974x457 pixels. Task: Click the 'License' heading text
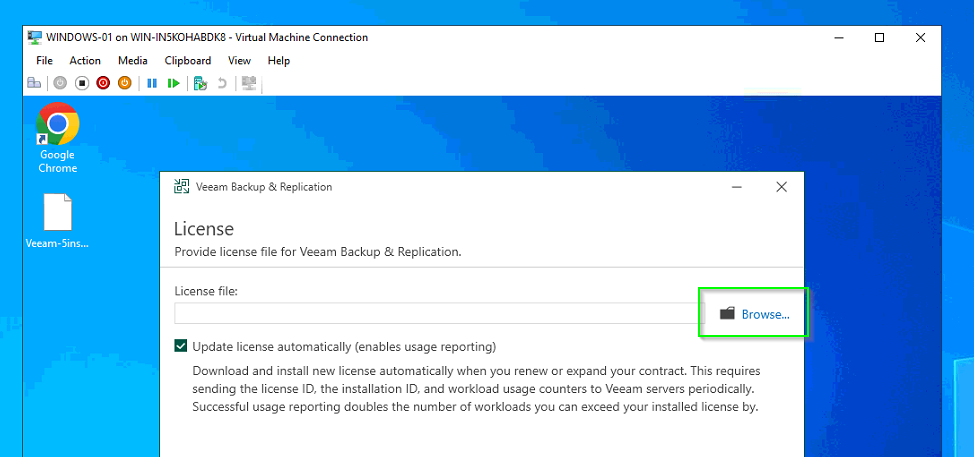(204, 228)
